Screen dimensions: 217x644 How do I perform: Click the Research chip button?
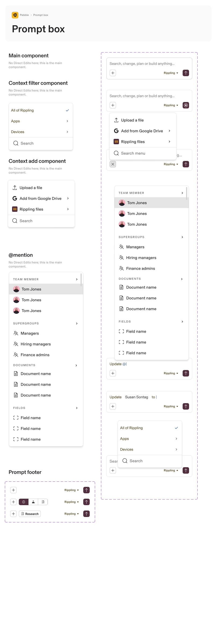[30, 514]
